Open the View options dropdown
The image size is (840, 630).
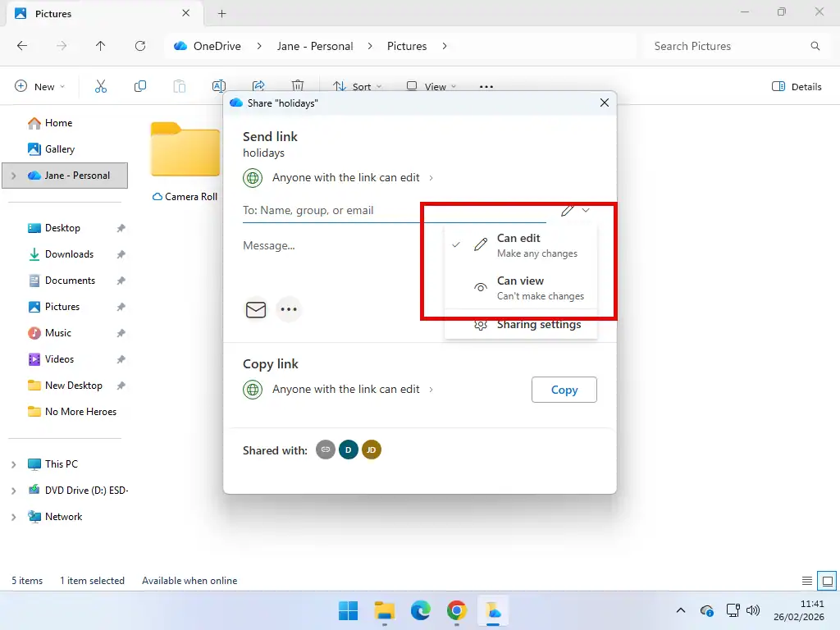click(432, 86)
